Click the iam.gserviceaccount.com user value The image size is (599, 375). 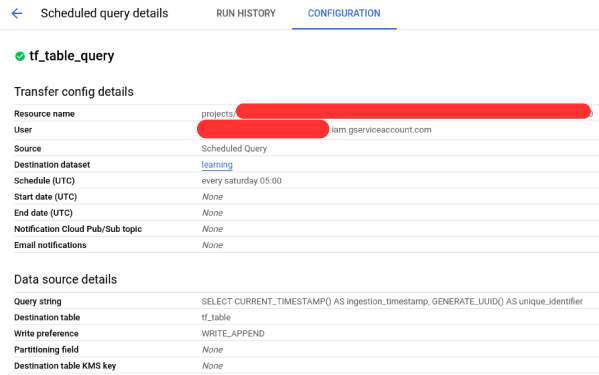pos(381,130)
